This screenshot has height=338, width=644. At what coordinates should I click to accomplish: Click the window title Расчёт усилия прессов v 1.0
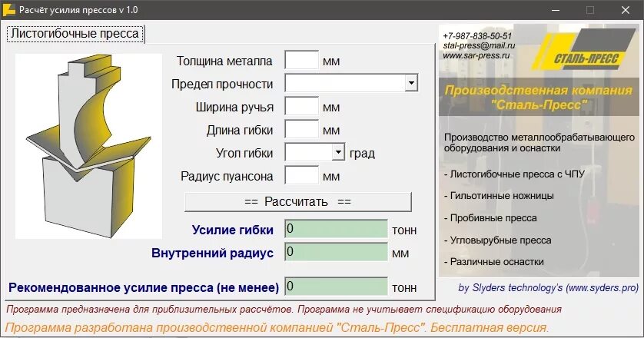78,10
